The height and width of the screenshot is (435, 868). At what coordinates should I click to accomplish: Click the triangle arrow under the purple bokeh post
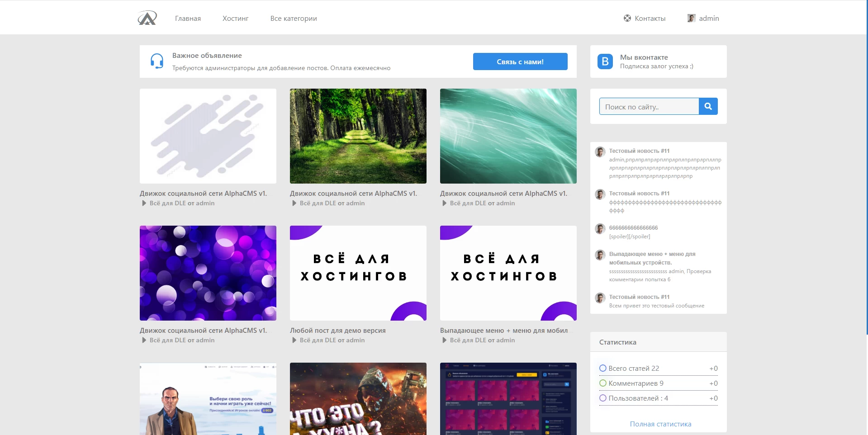(x=144, y=340)
